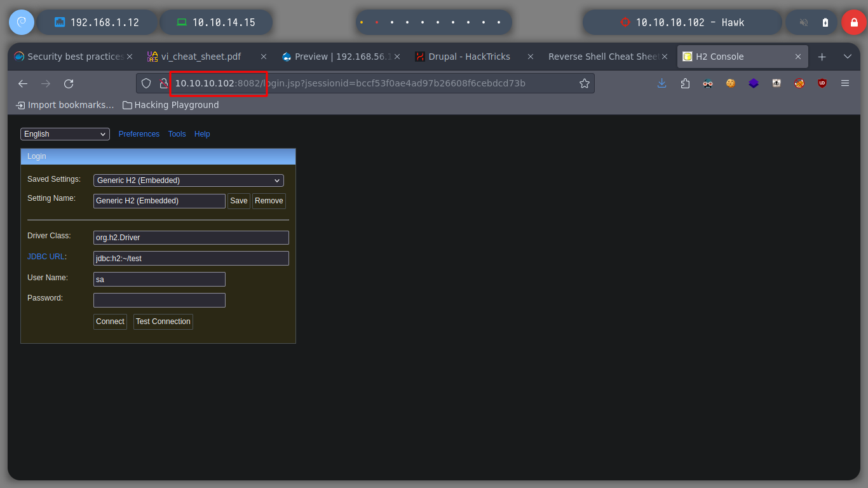Open the Help link
Viewport: 868px width, 488px height.
point(202,134)
